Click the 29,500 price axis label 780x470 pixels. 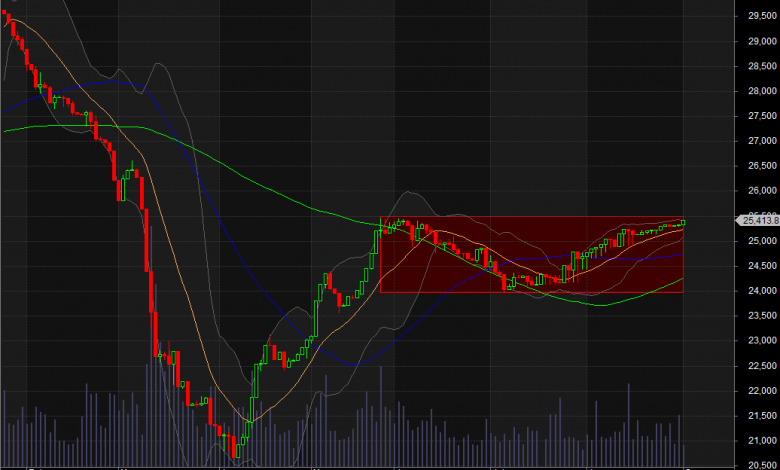point(761,16)
